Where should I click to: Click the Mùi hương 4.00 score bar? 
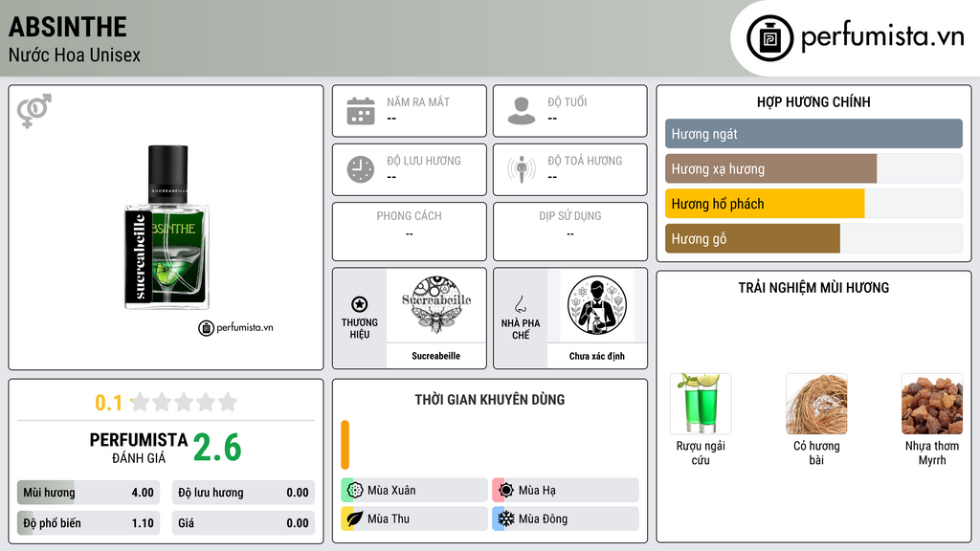click(88, 493)
